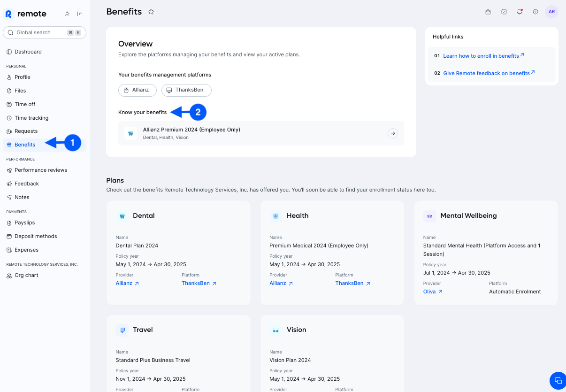
Task: Click "Dental Plan 2024" plan name
Action: 137,246
